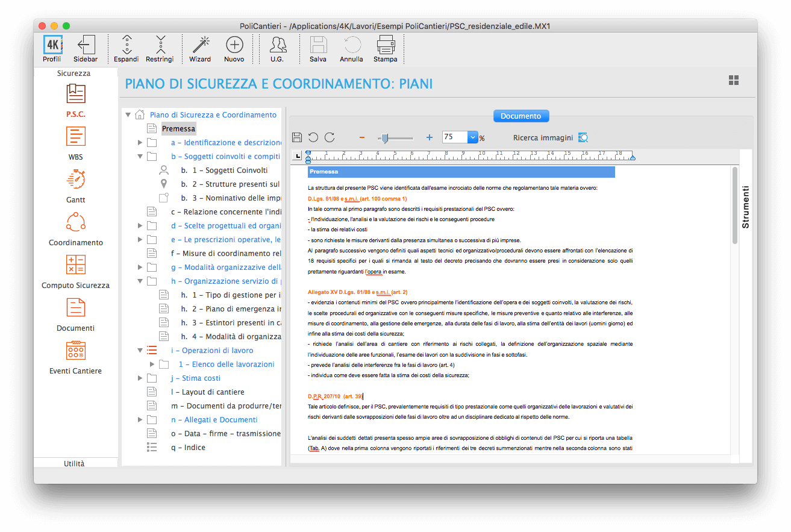Select 'c – Relazione concernente' item

(x=226, y=212)
